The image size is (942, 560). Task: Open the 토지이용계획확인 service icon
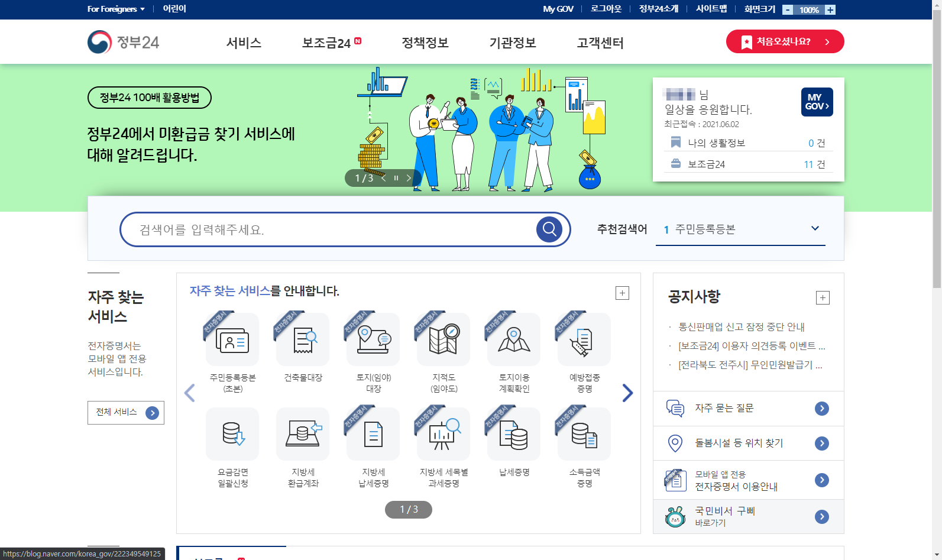[514, 340]
